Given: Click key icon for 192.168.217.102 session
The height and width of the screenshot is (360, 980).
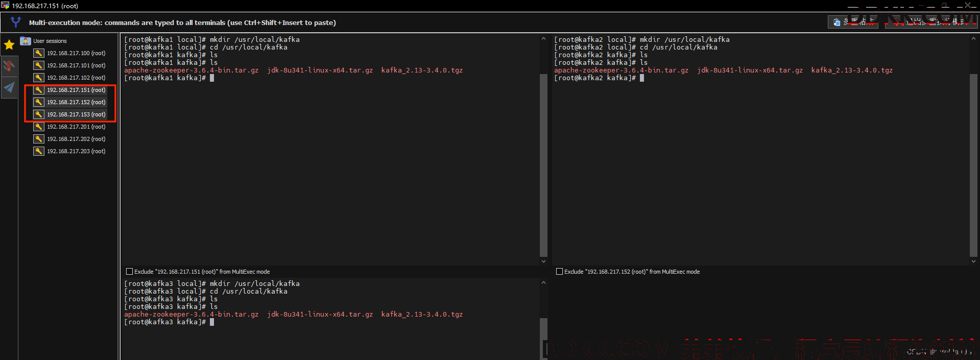Looking at the screenshot, I should click(x=39, y=78).
